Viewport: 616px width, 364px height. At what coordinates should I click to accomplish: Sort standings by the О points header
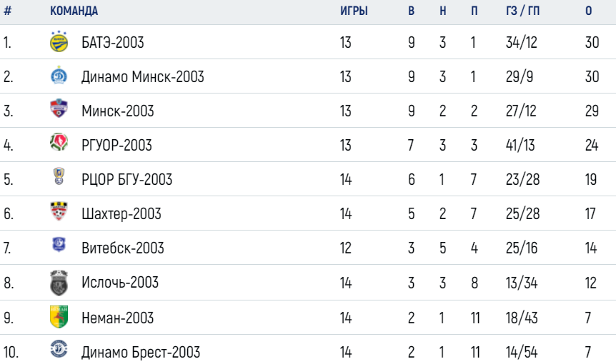pos(589,11)
